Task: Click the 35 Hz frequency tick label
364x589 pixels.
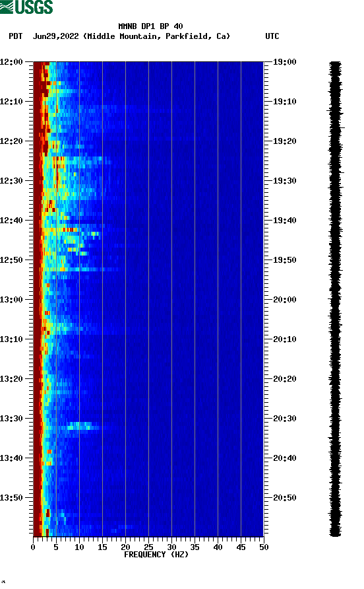Action: point(195,547)
